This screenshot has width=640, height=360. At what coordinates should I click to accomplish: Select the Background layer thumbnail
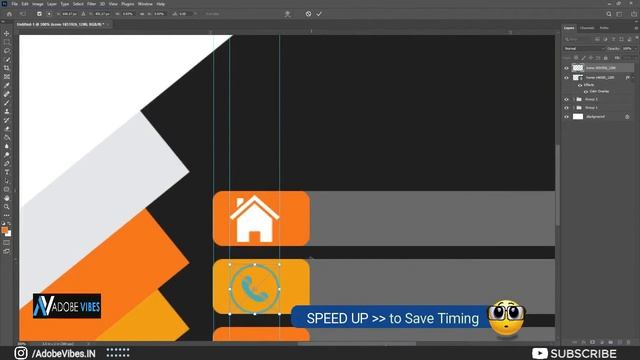pyautogui.click(x=578, y=117)
